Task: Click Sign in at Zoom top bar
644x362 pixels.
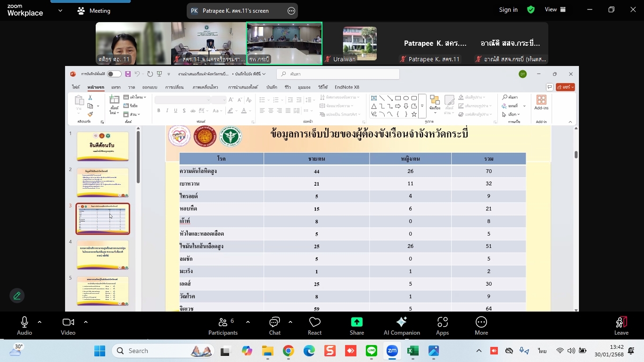Action: click(508, 9)
